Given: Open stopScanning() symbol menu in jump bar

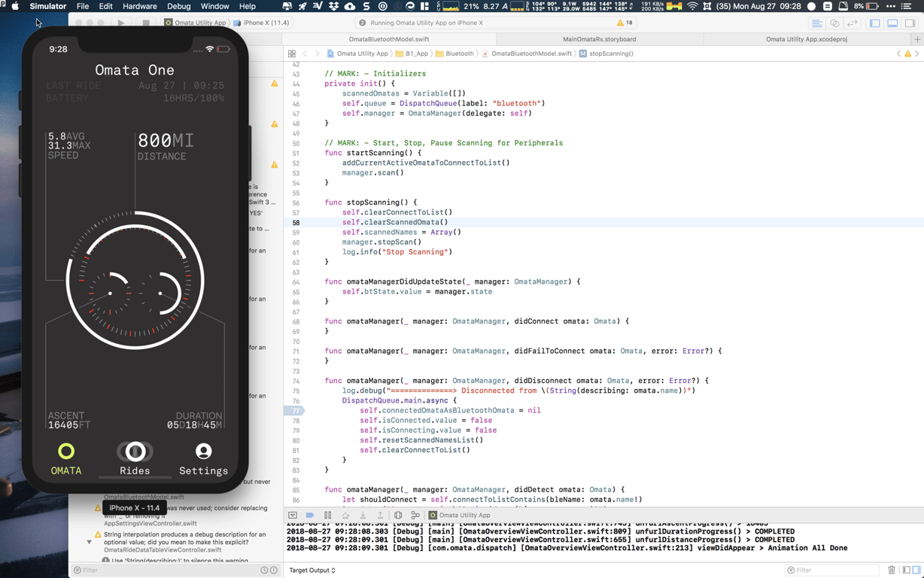Looking at the screenshot, I should pyautogui.click(x=606, y=53).
